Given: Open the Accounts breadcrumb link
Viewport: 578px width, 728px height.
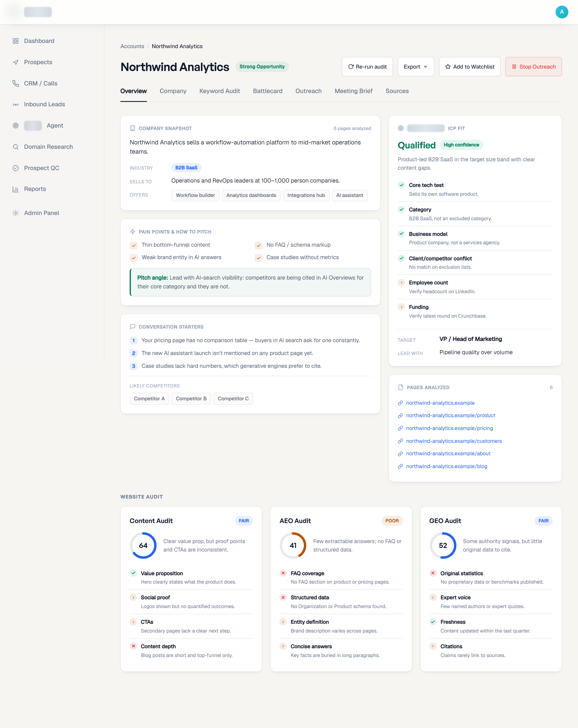Looking at the screenshot, I should [132, 46].
